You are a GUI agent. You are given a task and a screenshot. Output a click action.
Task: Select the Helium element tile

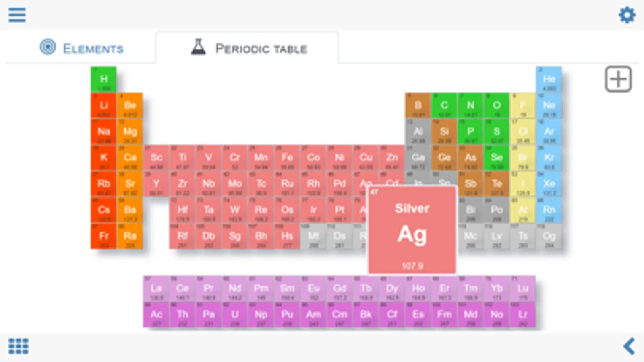click(x=549, y=80)
